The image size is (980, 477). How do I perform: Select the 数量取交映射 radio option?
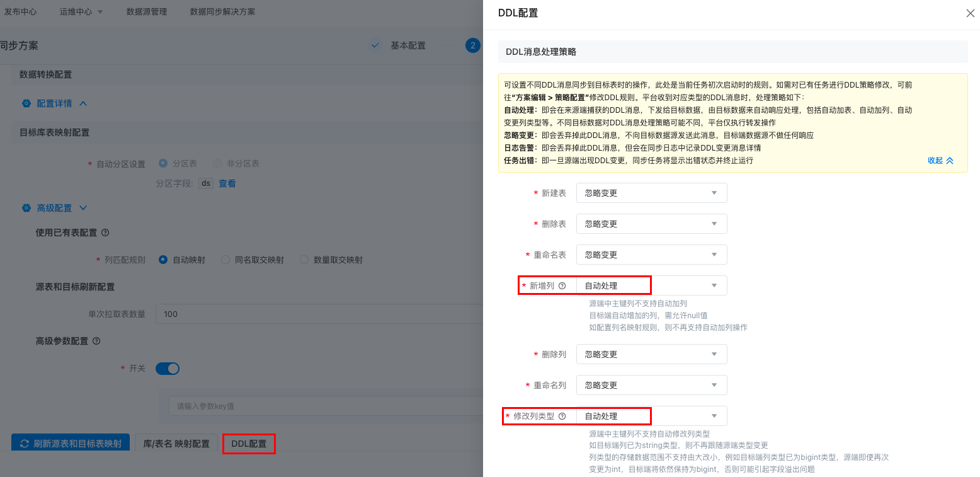pos(304,260)
